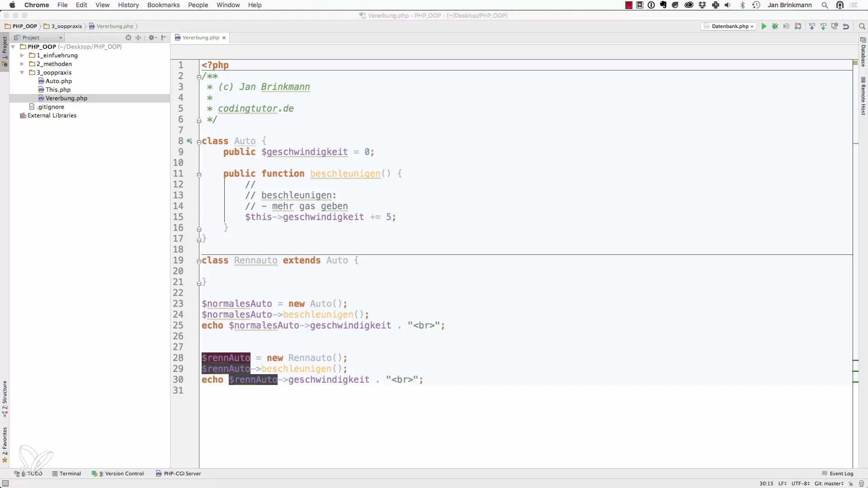Open the Favorites tool window stripe
Image resolution: width=868 pixels, height=488 pixels.
click(5, 445)
